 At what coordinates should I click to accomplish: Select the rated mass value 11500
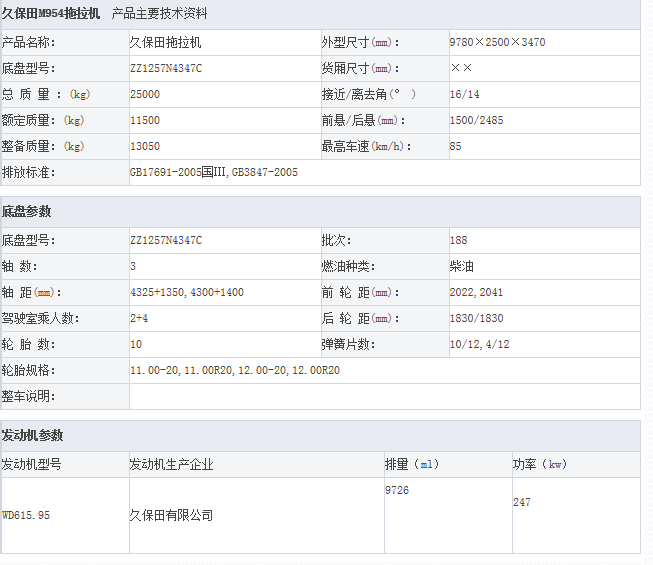click(145, 120)
